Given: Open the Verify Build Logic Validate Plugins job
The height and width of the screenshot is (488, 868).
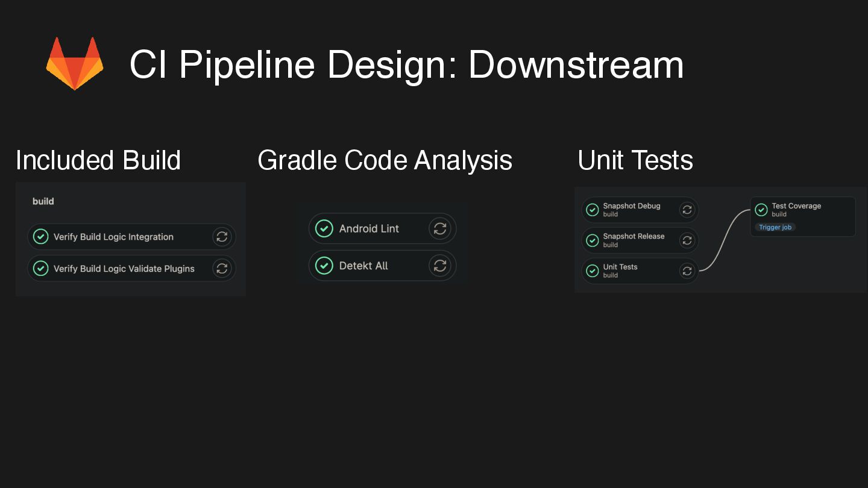Looking at the screenshot, I should pyautogui.click(x=124, y=269).
